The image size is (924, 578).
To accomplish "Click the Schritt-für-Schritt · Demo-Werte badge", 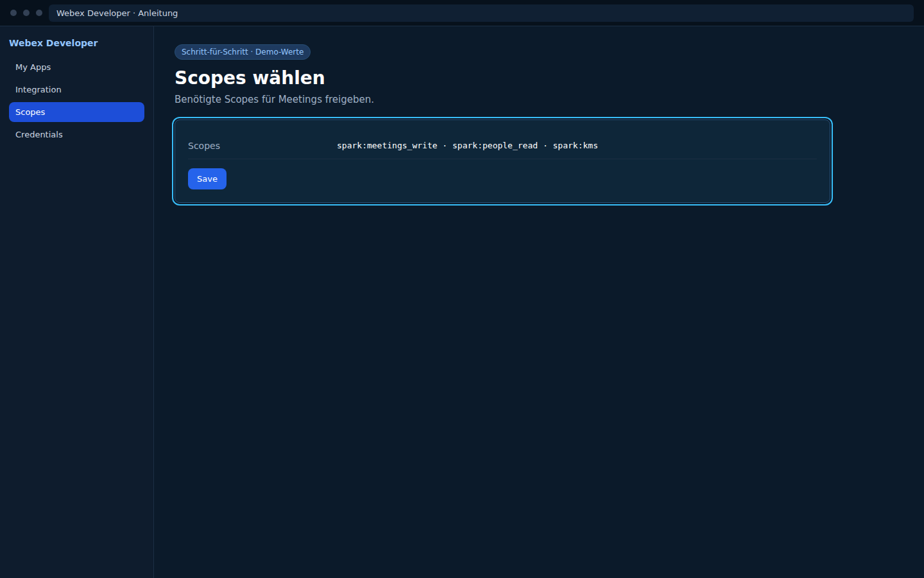I will coord(243,52).
